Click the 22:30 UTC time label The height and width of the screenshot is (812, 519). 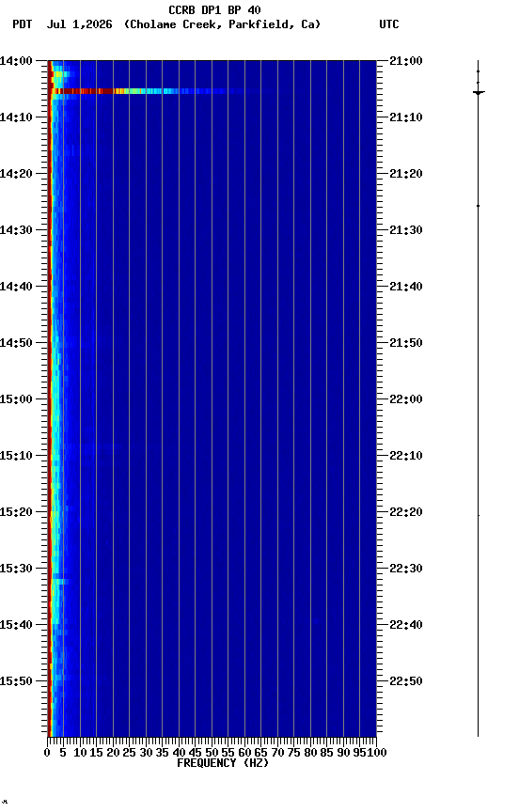pyautogui.click(x=406, y=569)
